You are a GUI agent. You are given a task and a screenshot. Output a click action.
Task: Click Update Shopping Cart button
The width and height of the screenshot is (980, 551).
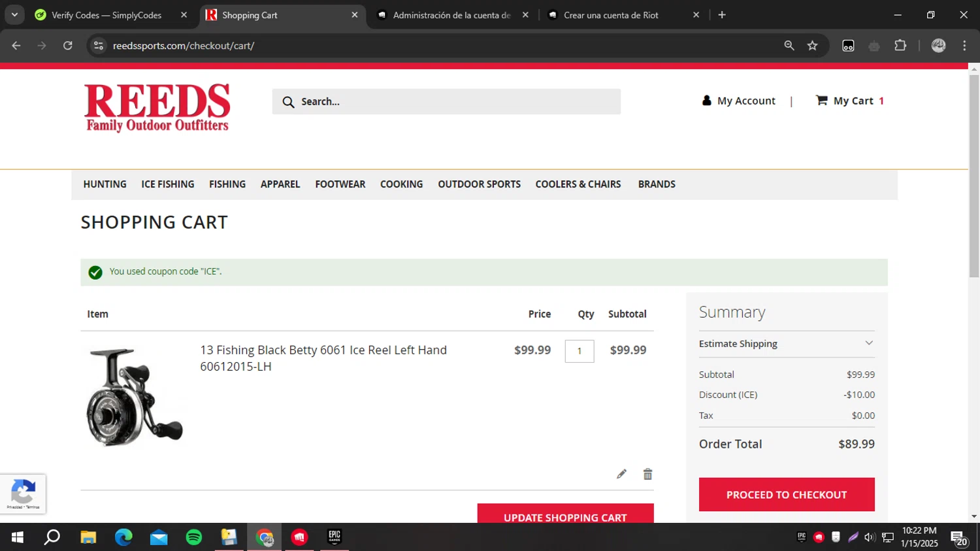coord(566,514)
